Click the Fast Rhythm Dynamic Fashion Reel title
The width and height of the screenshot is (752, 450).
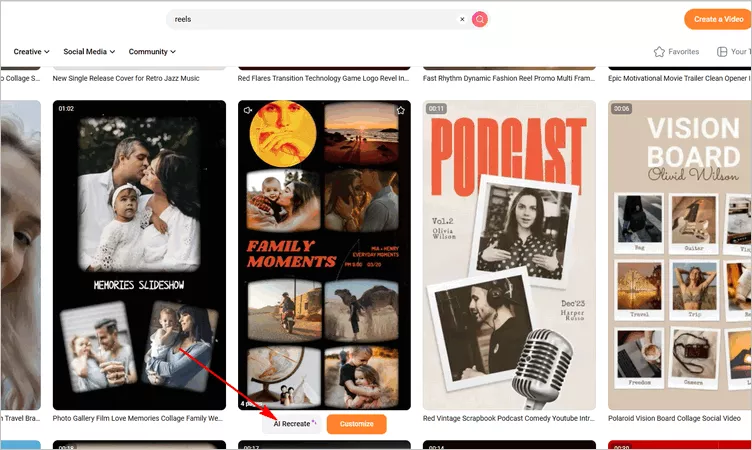coord(509,78)
